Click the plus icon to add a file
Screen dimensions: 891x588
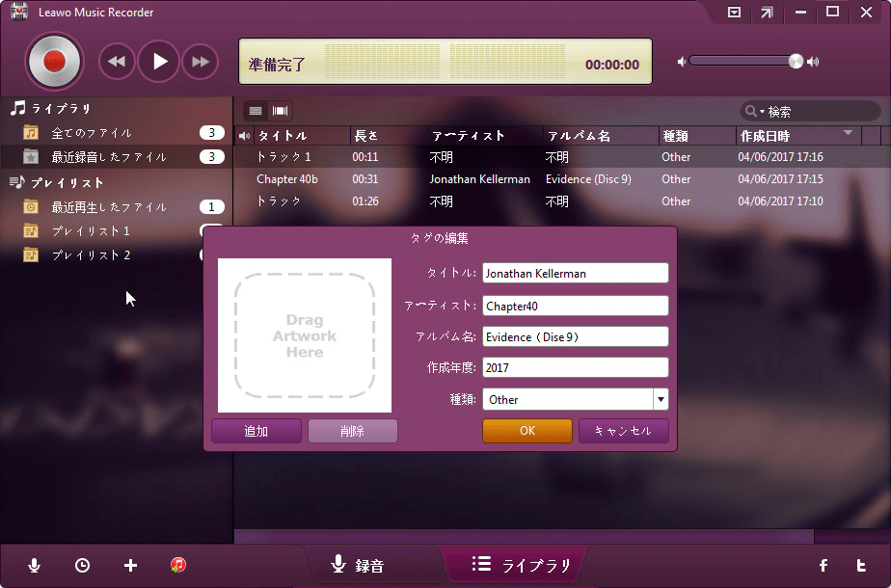pyautogui.click(x=130, y=566)
